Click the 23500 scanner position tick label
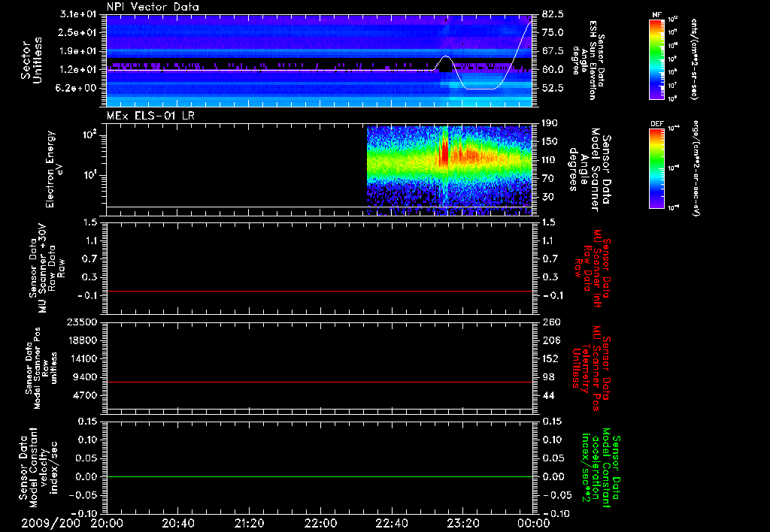This screenshot has height=532, width=770. [x=81, y=322]
